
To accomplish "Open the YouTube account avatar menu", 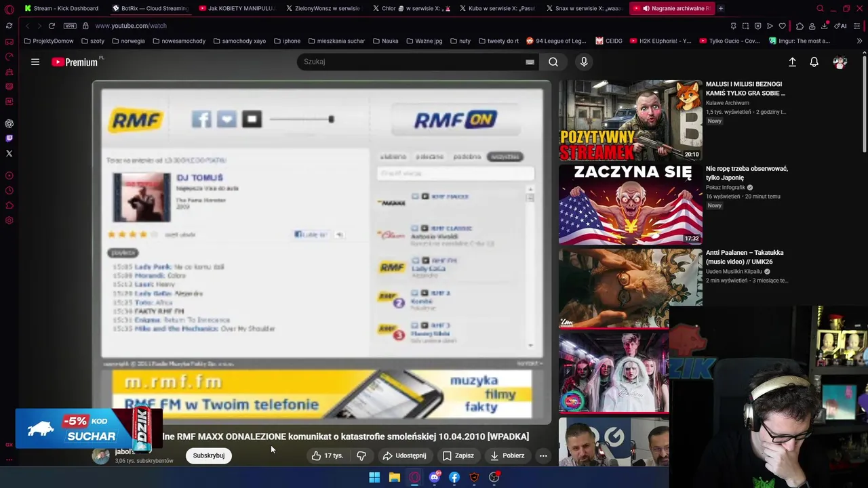I will [840, 62].
